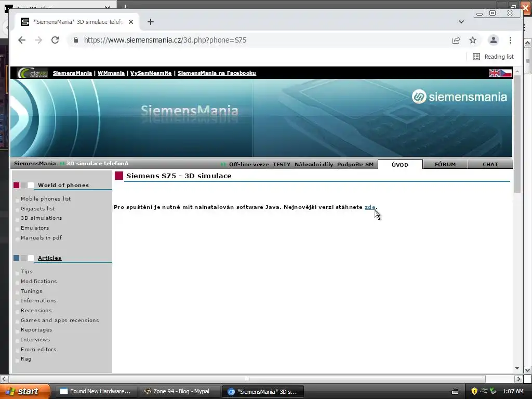
Task: Open Chrome three-dot menu
Action: point(510,40)
